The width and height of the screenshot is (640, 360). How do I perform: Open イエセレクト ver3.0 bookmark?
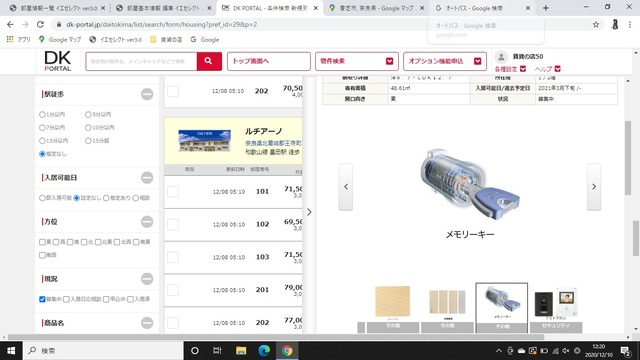click(116, 40)
